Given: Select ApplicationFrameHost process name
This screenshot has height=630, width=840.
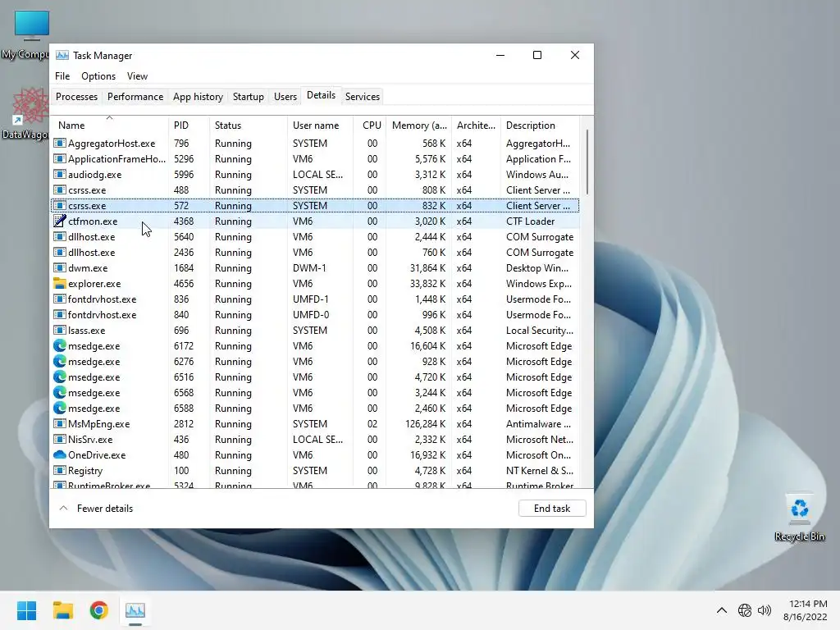Looking at the screenshot, I should [x=116, y=159].
